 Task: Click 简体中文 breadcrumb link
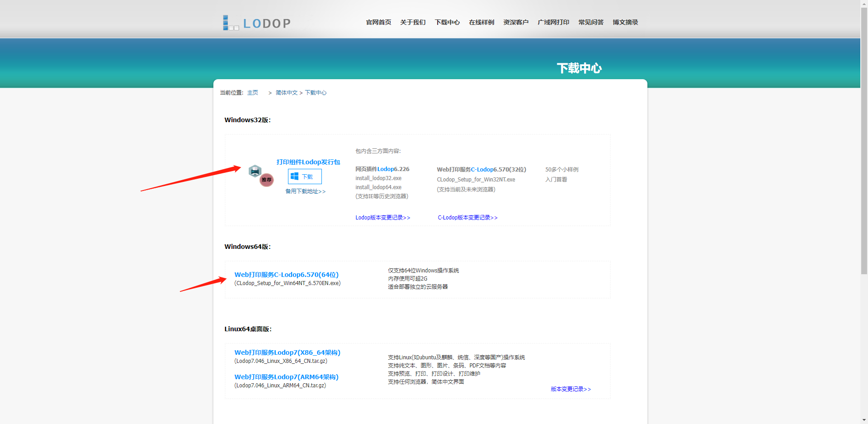[287, 93]
